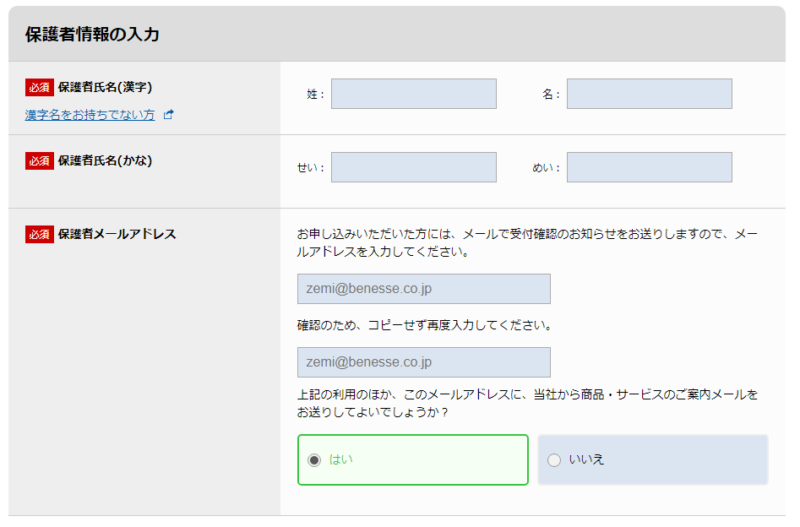Click into the めい kana given name field
The image size is (800, 527).
tap(649, 167)
